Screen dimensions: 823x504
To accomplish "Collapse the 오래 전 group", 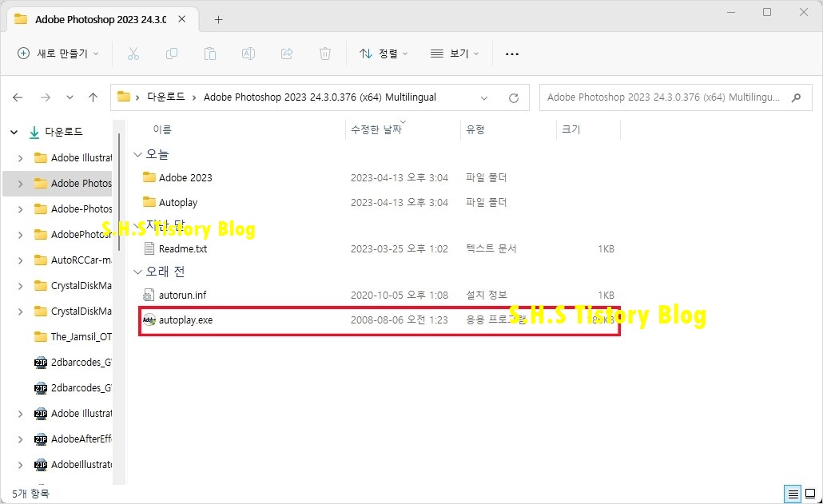I will tap(137, 272).
